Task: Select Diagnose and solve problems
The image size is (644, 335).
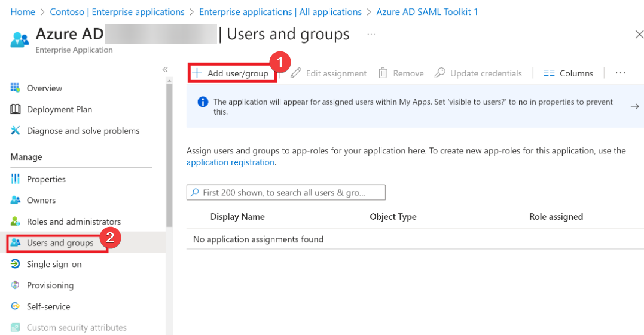Action: [83, 131]
